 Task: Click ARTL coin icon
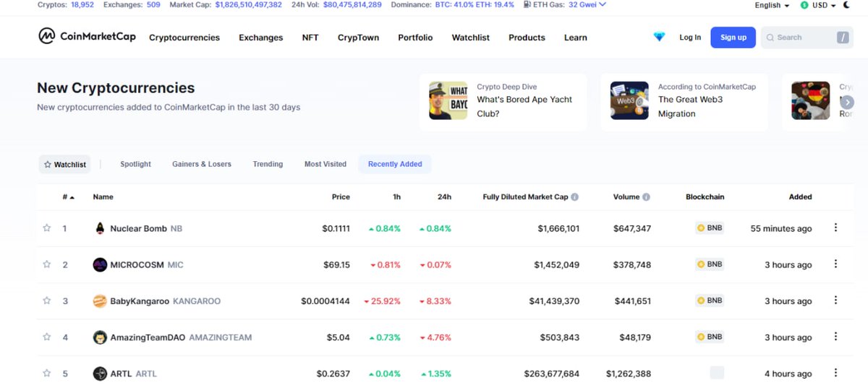coord(100,374)
